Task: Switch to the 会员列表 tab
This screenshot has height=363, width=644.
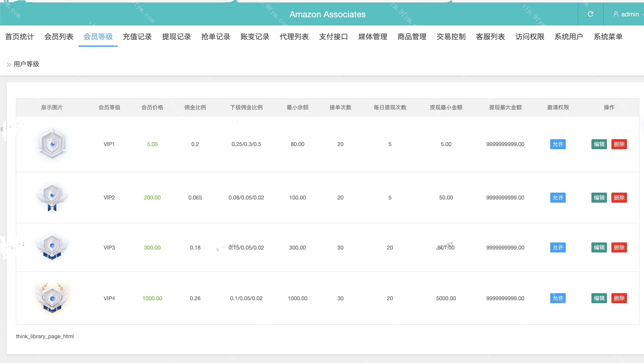Action: [x=59, y=37]
